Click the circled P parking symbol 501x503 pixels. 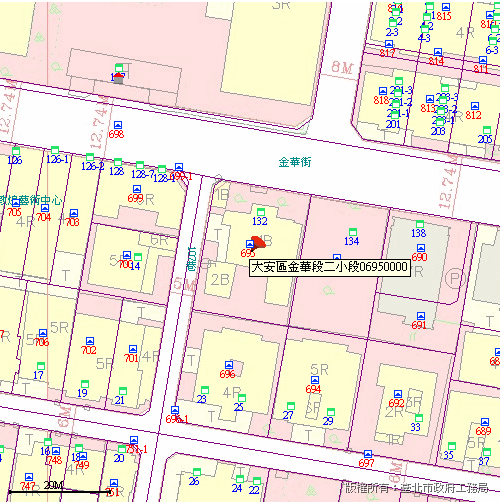[x=455, y=277]
